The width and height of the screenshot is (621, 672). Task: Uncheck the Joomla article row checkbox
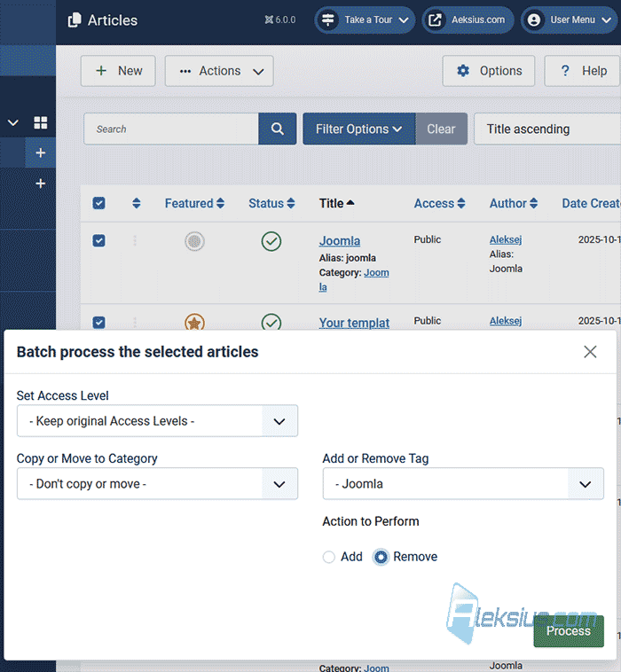tap(98, 240)
